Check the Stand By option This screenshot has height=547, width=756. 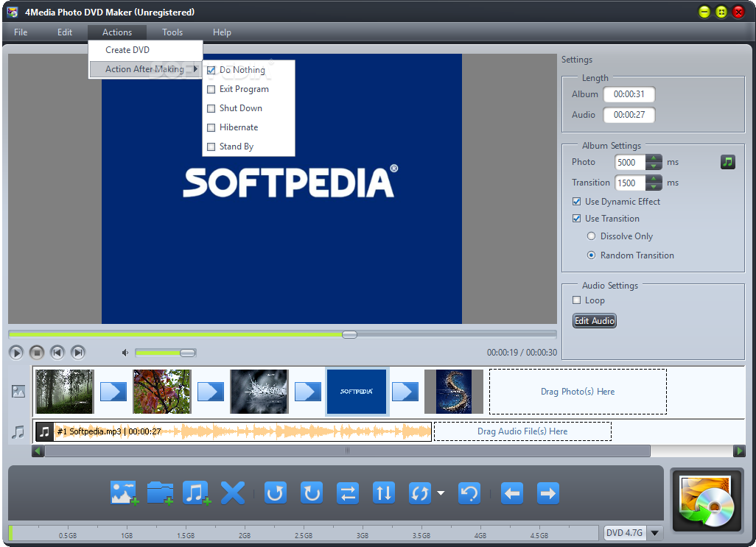click(x=211, y=147)
